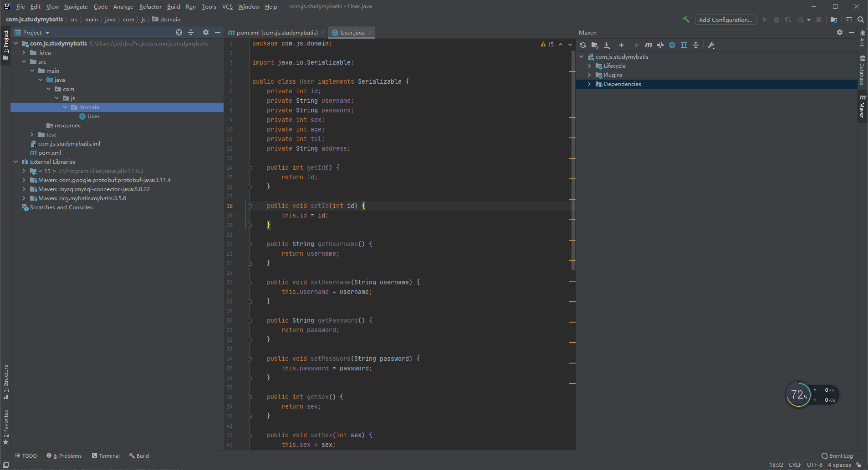Go to next highlighted problem arrow

tap(570, 44)
